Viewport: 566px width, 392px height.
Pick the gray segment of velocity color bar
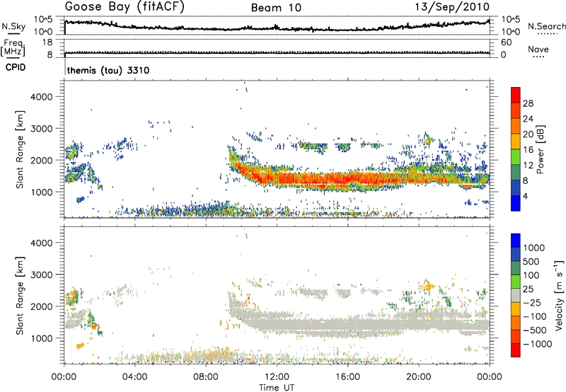tap(516, 296)
